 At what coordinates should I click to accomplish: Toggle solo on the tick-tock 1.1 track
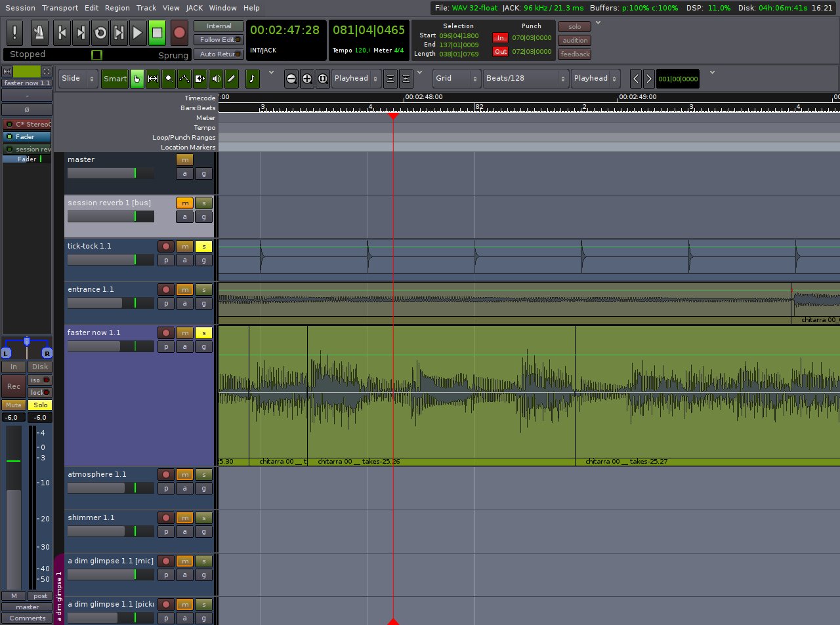(203, 247)
